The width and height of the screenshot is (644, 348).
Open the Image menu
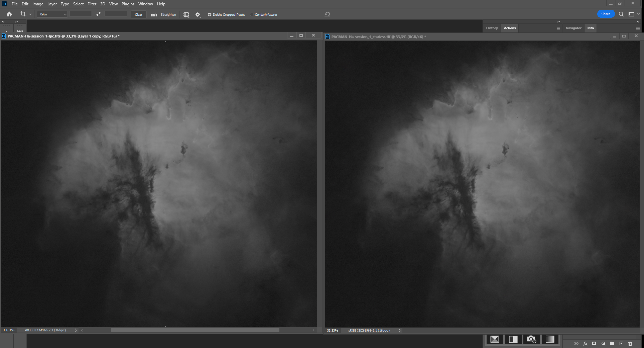tap(38, 4)
